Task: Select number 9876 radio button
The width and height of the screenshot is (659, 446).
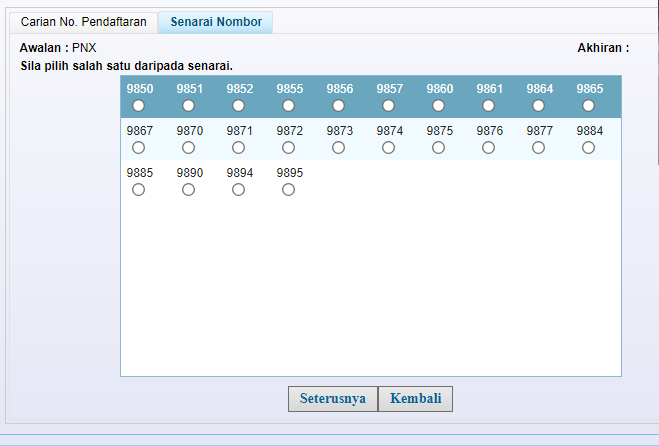Action: [488, 148]
